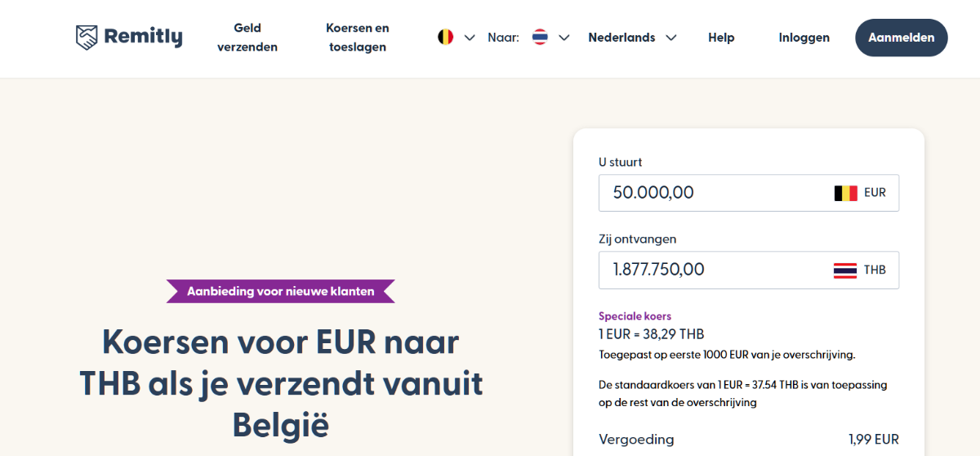Open Koersen en toeslagen page
The width and height of the screenshot is (980, 456).
pyautogui.click(x=358, y=38)
